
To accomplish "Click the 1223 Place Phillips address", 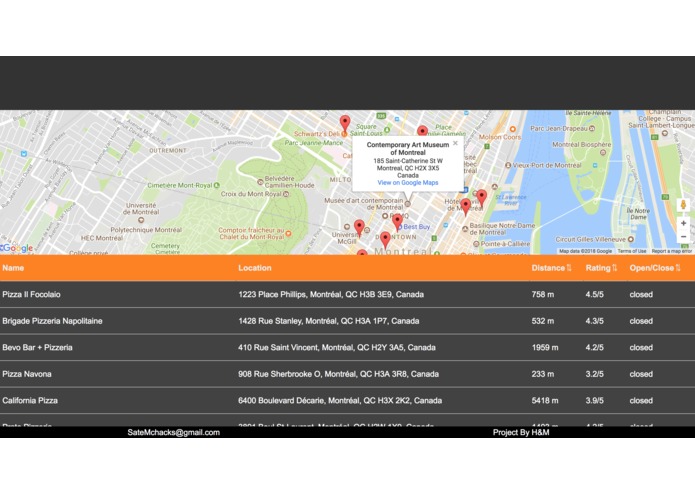I will [331, 294].
